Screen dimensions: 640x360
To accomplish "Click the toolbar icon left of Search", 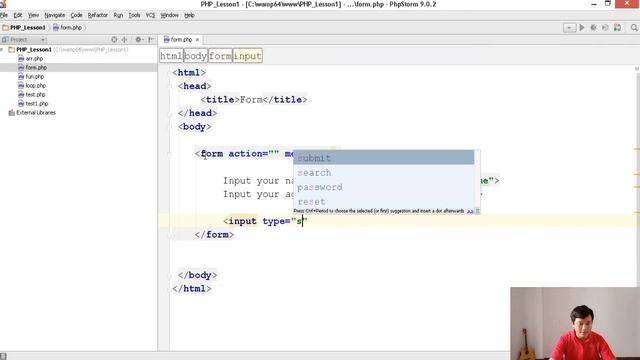I will 617,27.
